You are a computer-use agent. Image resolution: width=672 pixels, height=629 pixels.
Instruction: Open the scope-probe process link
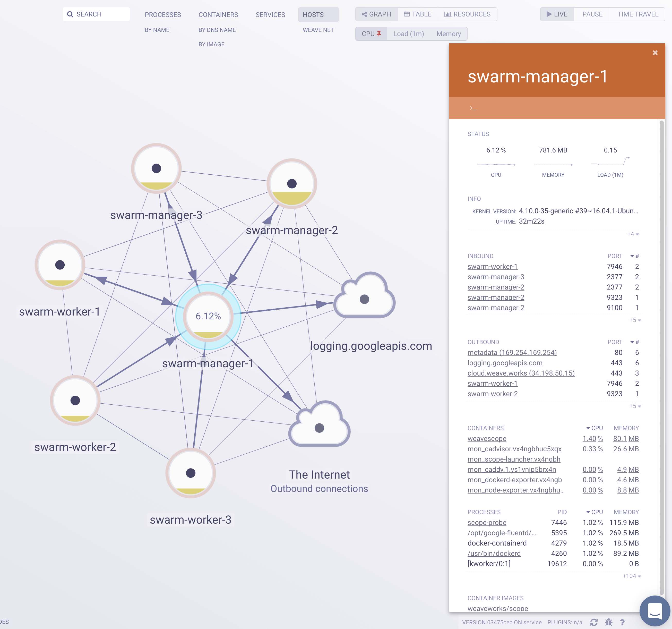[x=487, y=522]
